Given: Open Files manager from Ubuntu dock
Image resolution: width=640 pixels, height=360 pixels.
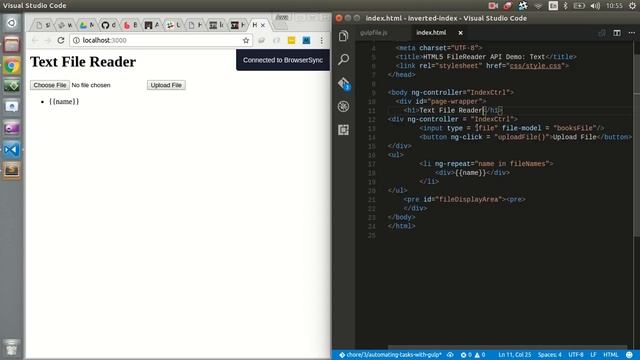Looking at the screenshot, I should [11, 44].
